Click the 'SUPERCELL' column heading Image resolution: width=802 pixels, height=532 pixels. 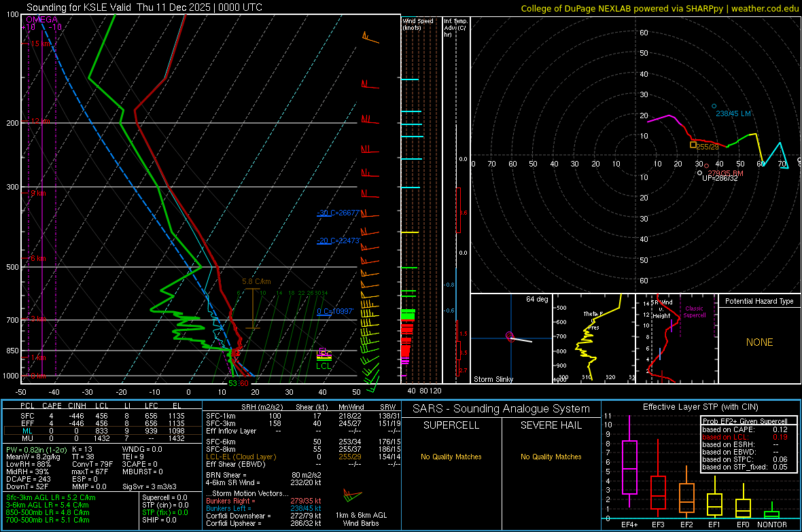[451, 425]
